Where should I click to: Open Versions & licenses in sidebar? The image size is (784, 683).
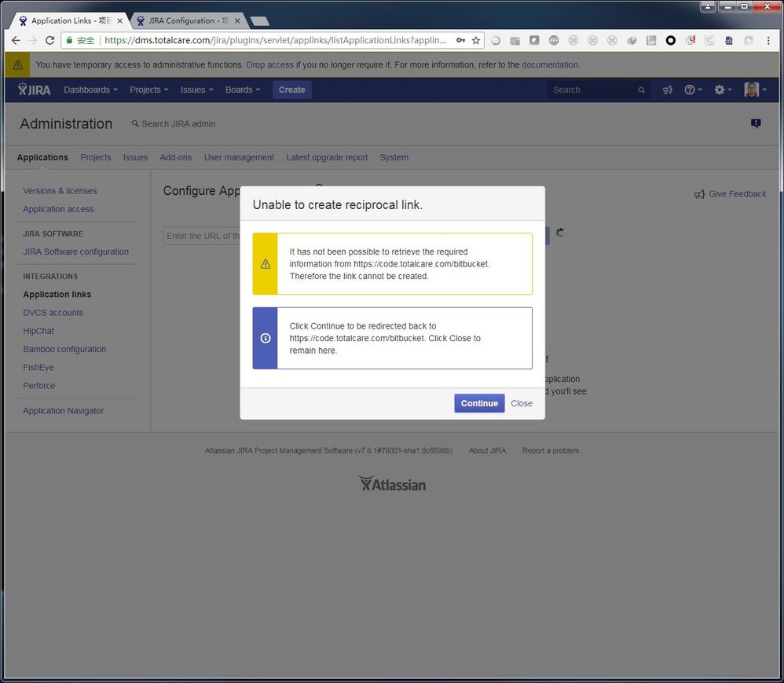click(60, 191)
